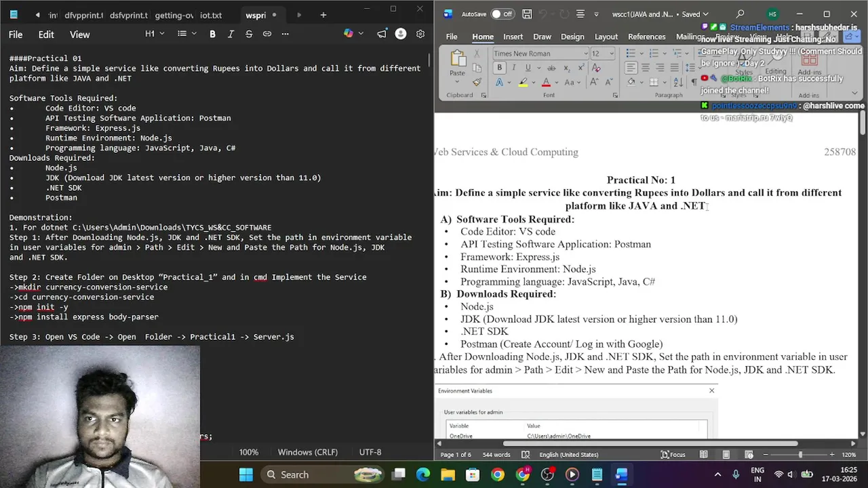
Task: Switch to Read Mode view in Word
Action: [703, 455]
